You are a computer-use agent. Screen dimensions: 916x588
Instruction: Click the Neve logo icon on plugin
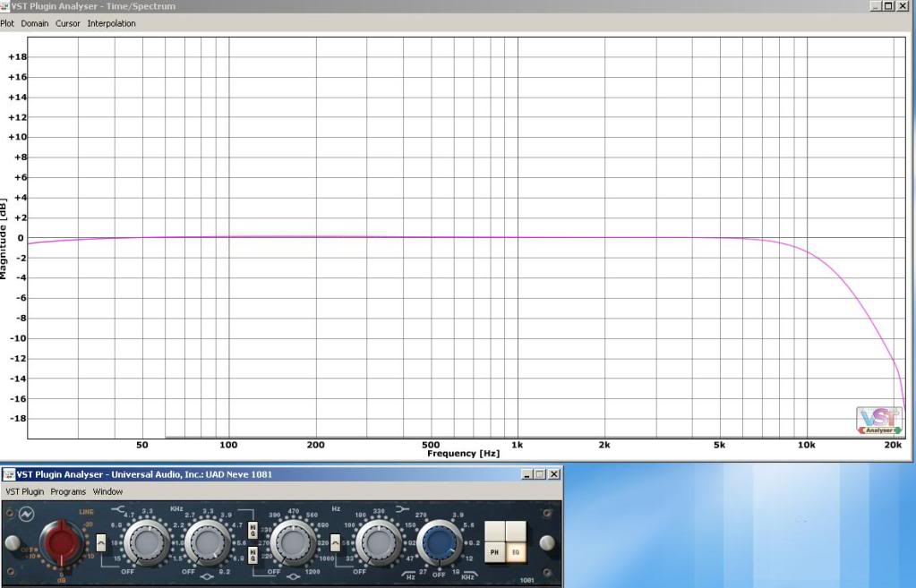tap(25, 514)
